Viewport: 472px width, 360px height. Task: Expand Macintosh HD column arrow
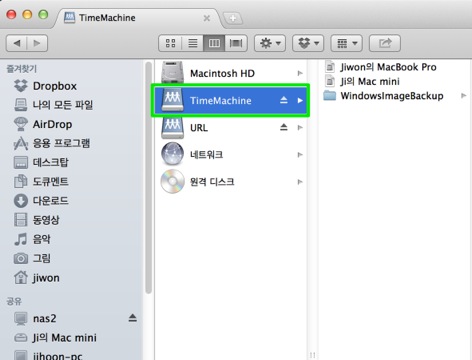(x=300, y=73)
